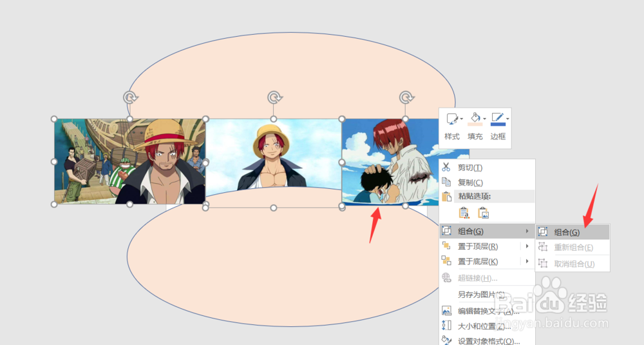Select the left picture with ship and crew

(130, 161)
